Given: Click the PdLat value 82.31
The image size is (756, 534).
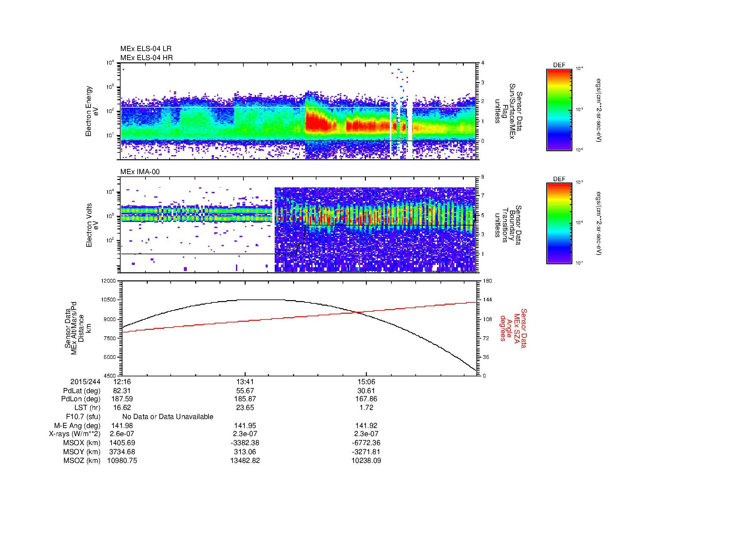Looking at the screenshot, I should [x=122, y=391].
